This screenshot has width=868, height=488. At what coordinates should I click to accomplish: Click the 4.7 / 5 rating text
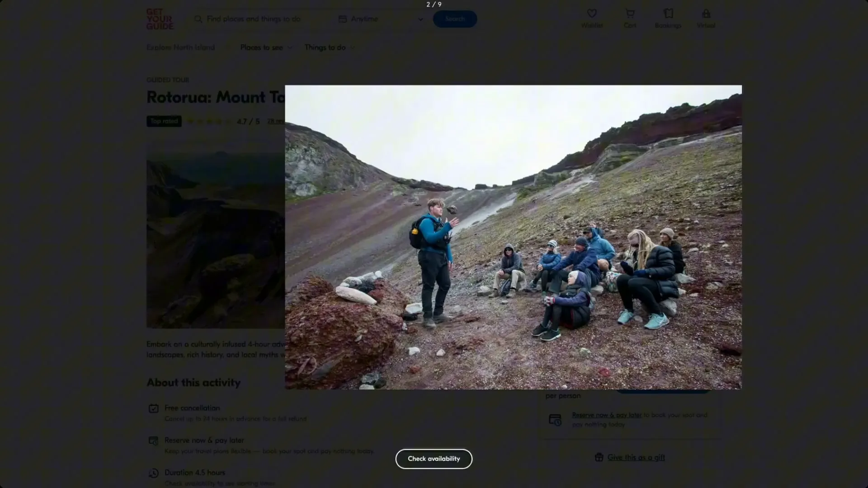click(x=248, y=122)
